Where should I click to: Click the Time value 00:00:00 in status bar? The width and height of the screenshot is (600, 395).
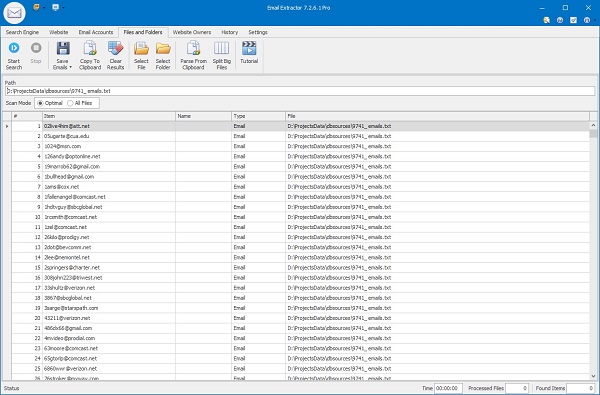point(448,388)
